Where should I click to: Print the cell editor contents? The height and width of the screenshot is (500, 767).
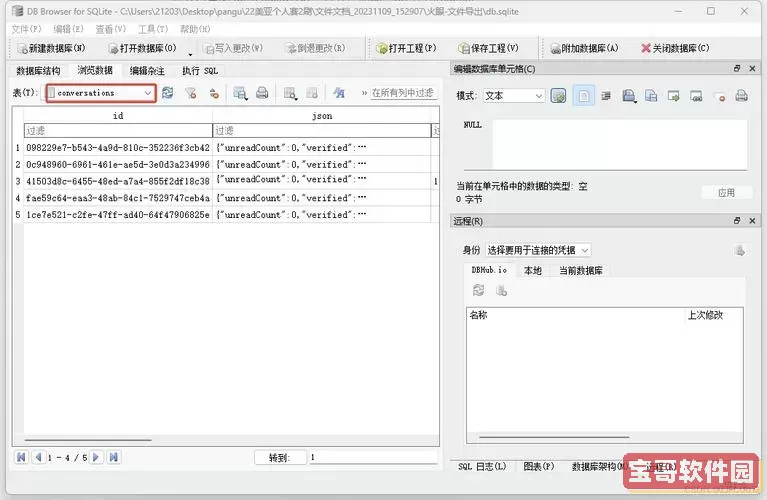pos(742,95)
